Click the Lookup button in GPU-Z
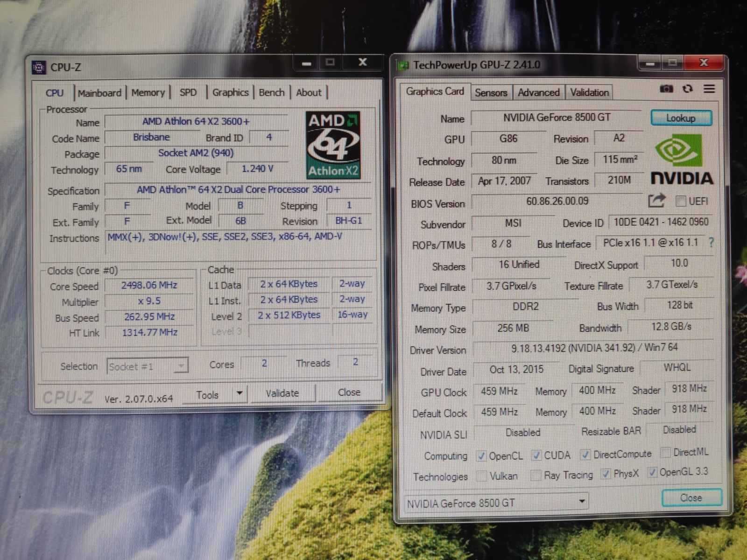The image size is (747, 560). click(x=681, y=118)
